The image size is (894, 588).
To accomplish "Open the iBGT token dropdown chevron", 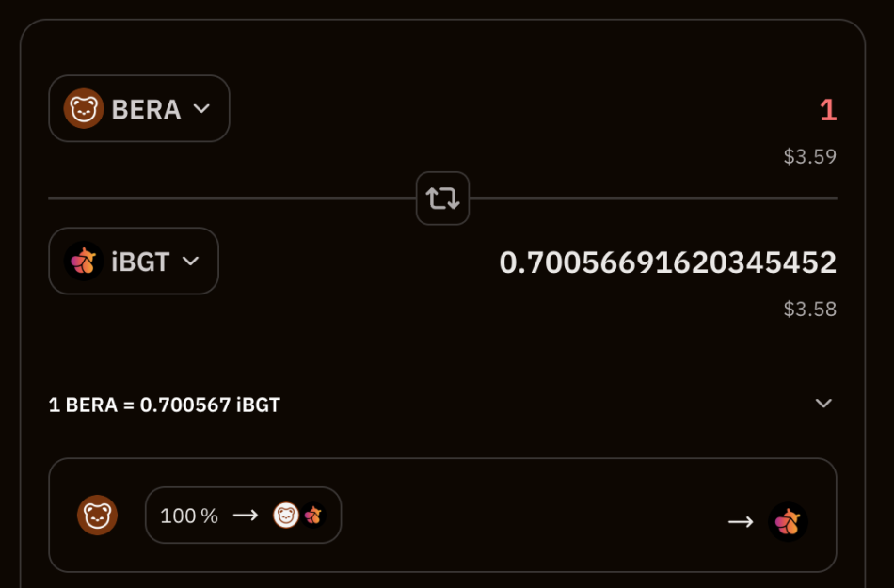I will pyautogui.click(x=190, y=262).
